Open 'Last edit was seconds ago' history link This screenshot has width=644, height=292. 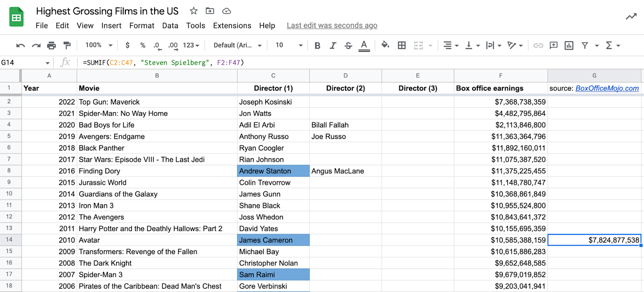tap(332, 26)
